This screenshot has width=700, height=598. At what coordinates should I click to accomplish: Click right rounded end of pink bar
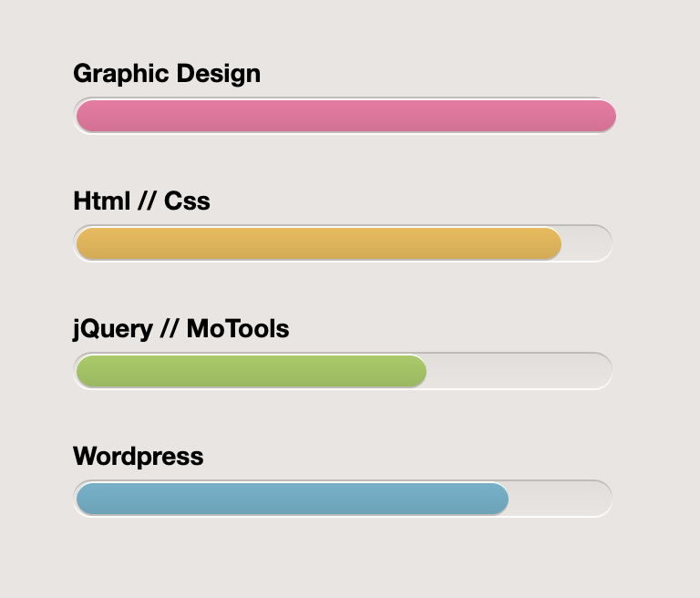pyautogui.click(x=606, y=116)
